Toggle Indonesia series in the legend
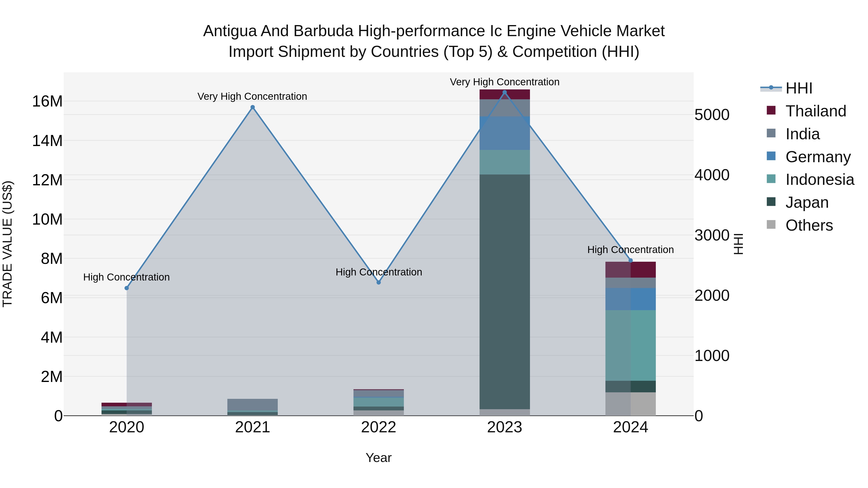 810,180
